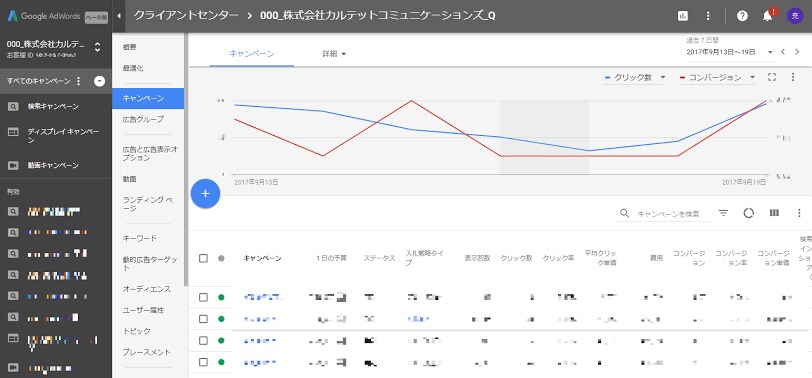
Task: Click the ディスプレイ キャンペーン display icon
Action: 13,133
